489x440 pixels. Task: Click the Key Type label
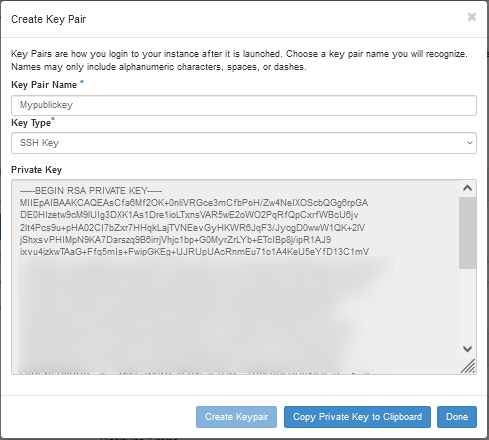point(31,123)
